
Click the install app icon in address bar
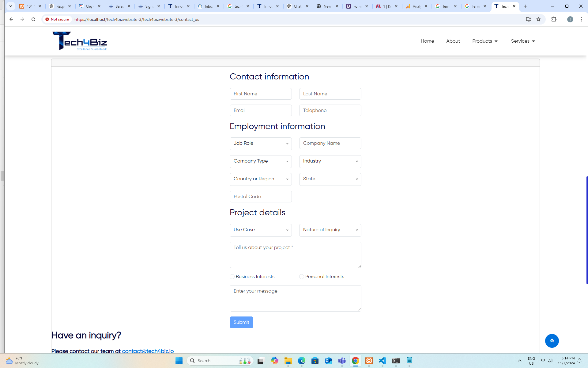click(x=528, y=19)
